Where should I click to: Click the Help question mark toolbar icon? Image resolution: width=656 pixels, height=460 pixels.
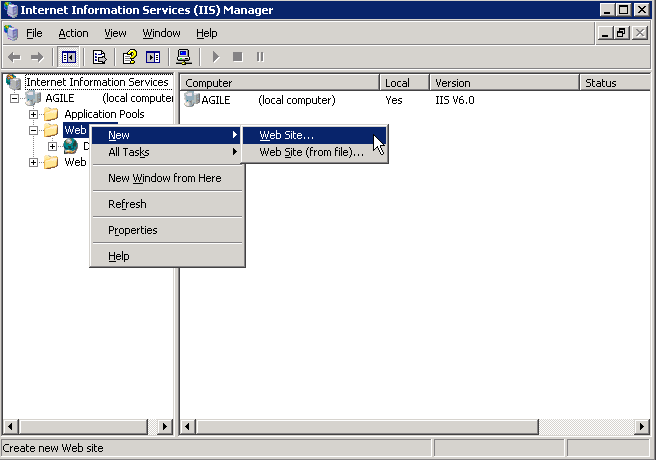click(x=130, y=57)
